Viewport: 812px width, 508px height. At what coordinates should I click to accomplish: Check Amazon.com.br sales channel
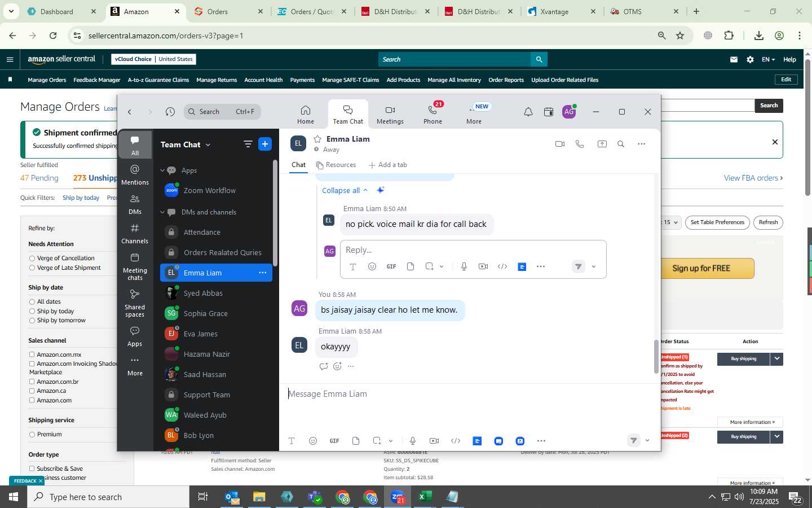pos(32,382)
